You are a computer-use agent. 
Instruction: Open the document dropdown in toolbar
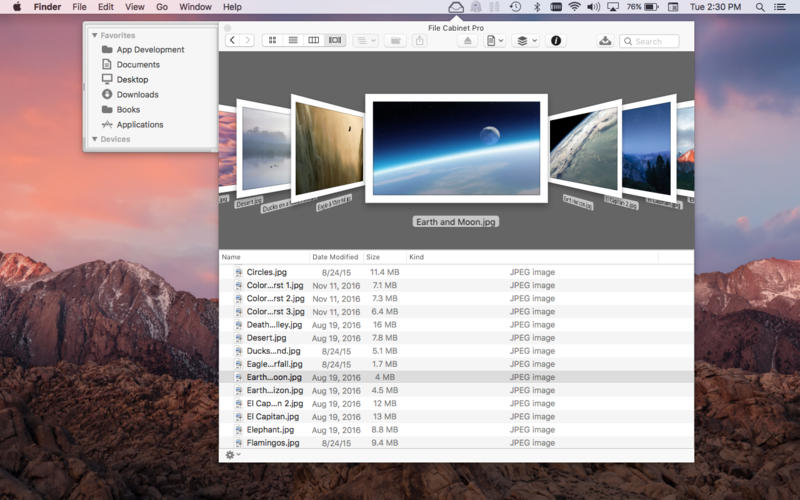click(494, 41)
